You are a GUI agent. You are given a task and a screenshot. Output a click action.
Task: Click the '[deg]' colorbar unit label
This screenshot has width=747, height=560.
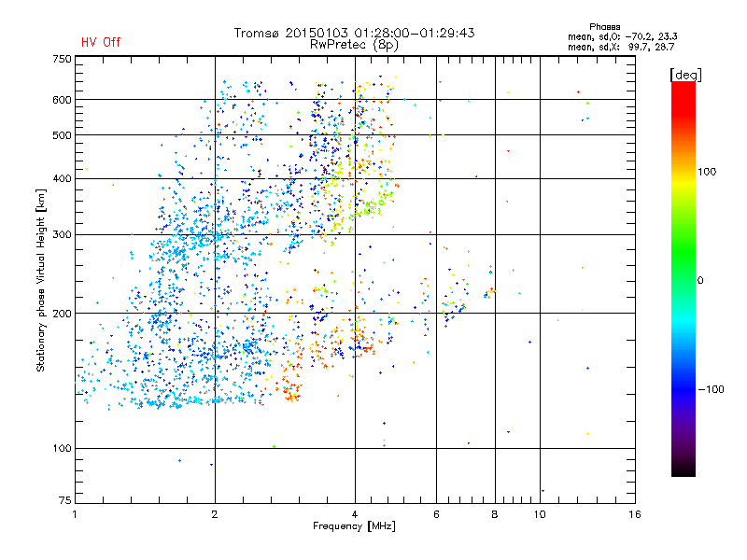click(x=685, y=75)
